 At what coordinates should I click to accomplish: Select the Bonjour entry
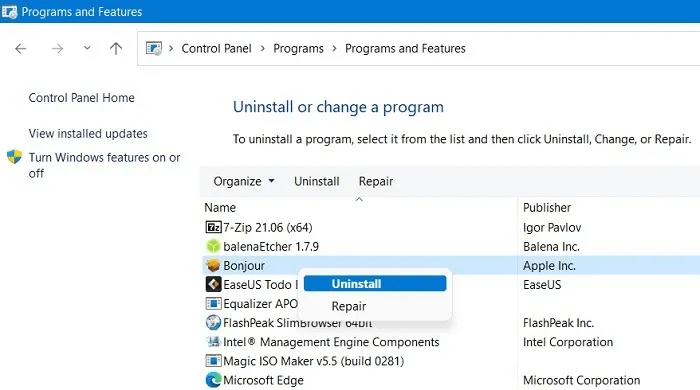(244, 266)
